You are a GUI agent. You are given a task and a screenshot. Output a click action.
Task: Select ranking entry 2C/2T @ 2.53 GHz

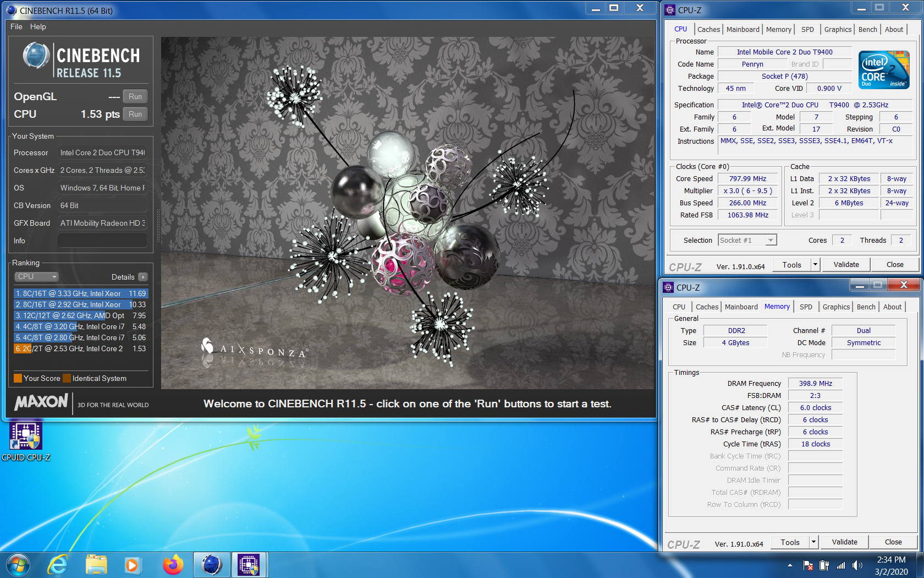(81, 348)
